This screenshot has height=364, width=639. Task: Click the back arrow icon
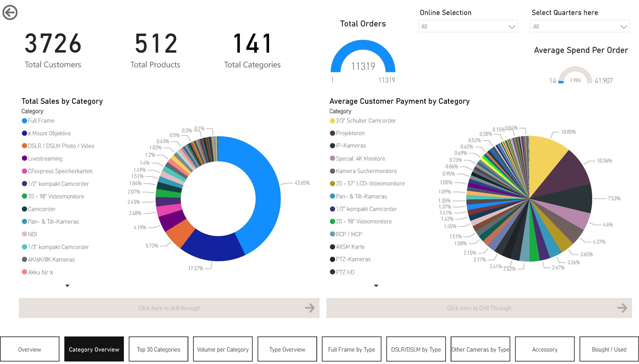[10, 12]
